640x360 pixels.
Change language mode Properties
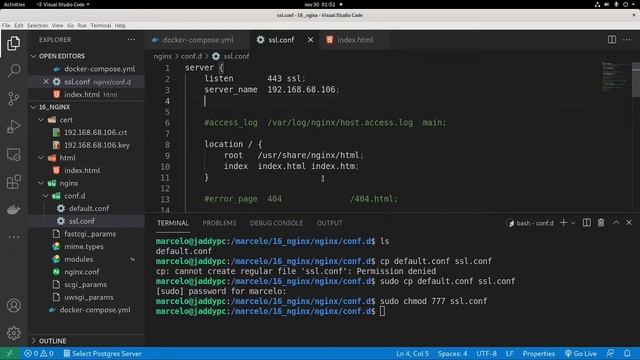pyautogui.click(x=538, y=353)
